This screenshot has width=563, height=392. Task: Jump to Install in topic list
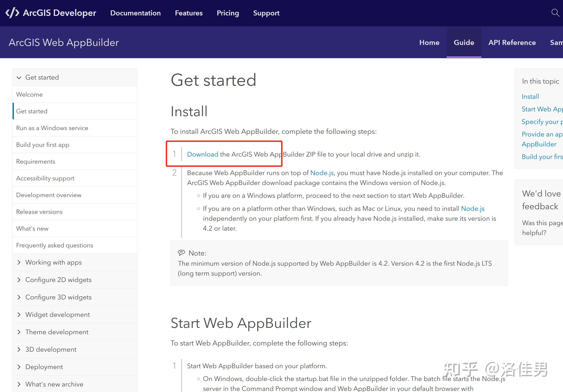tap(530, 97)
